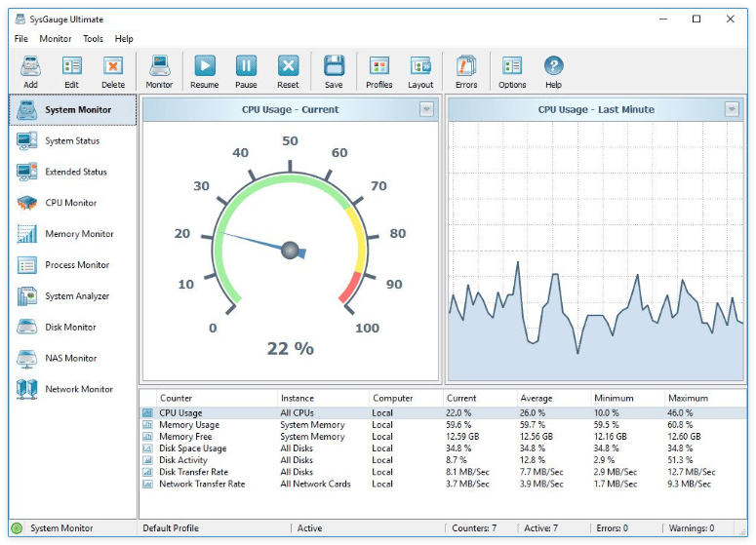This screenshot has width=756, height=545.
Task: Open CPU Monitor in the sidebar
Action: (73, 203)
